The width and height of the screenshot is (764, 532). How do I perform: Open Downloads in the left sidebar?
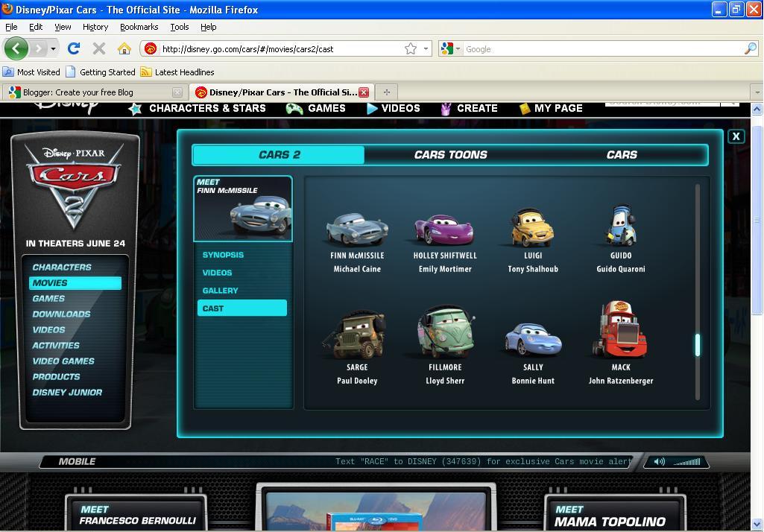[61, 314]
